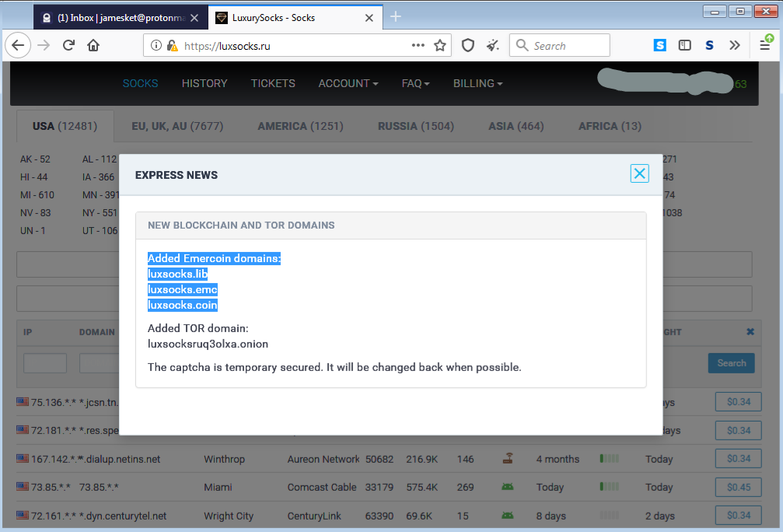The height and width of the screenshot is (532, 783).
Task: Click the US flag on 167.142 row
Action: pyautogui.click(x=23, y=458)
